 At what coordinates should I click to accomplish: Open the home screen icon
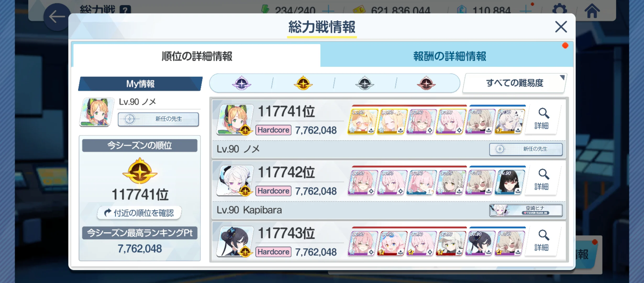[592, 11]
